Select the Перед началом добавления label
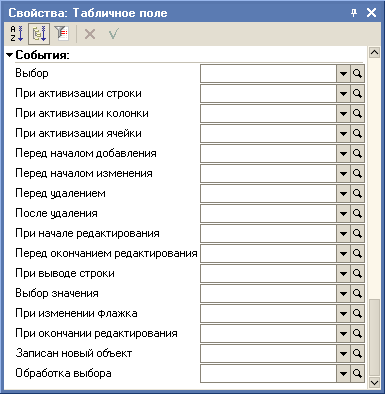Image resolution: width=385 pixels, height=394 pixels. (86, 153)
